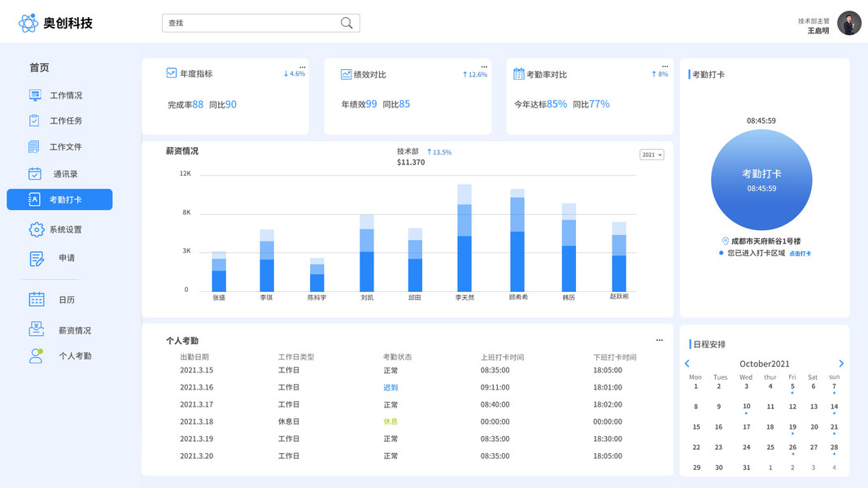The width and height of the screenshot is (868, 488).
Task: Click the 今年达标85% value
Action: tap(541, 104)
